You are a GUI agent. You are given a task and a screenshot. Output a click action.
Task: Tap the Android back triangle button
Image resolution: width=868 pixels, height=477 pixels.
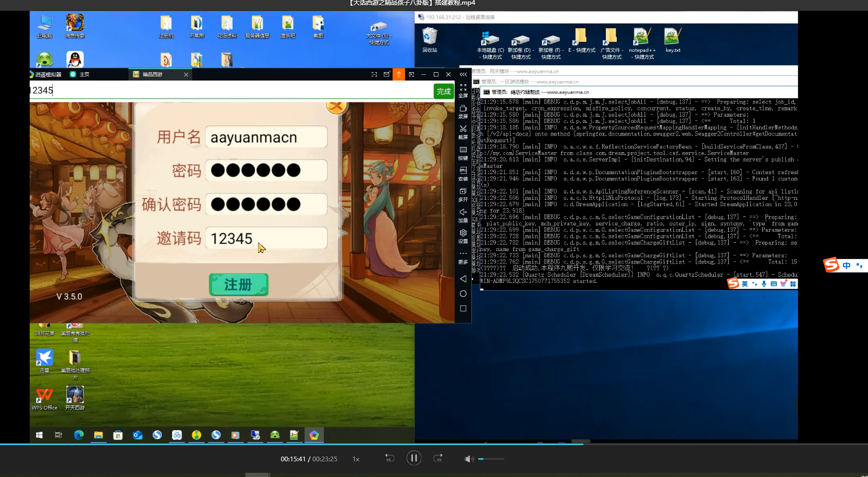point(463,279)
